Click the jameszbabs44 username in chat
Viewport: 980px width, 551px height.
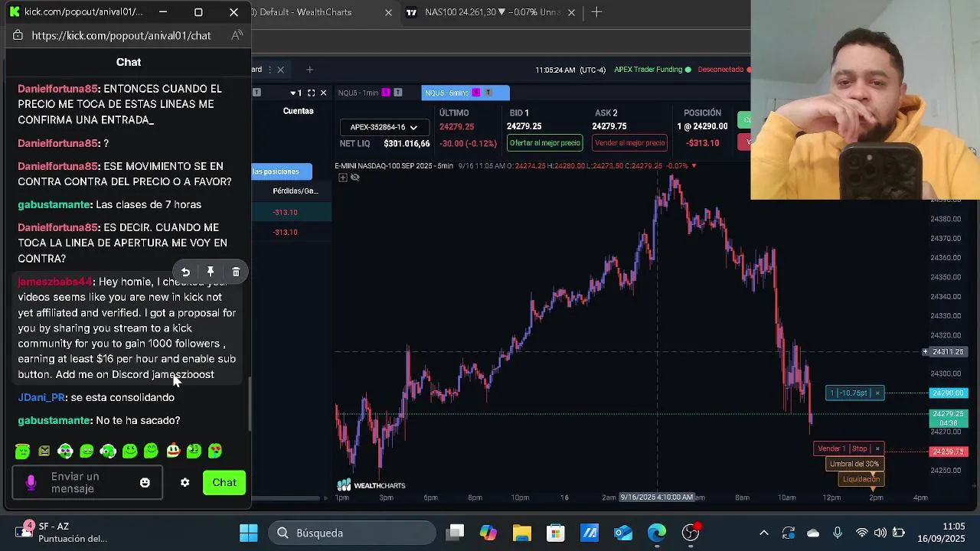point(54,282)
